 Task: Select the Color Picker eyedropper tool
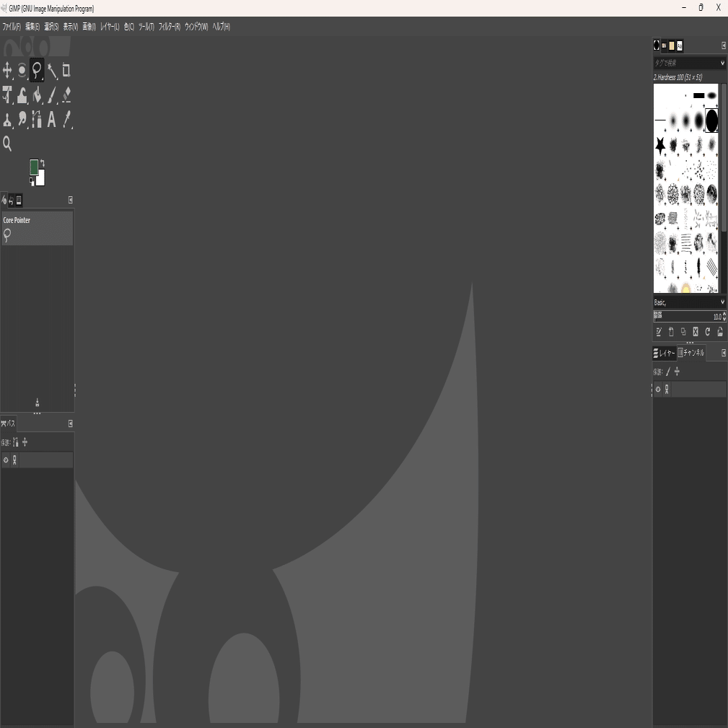pyautogui.click(x=67, y=120)
